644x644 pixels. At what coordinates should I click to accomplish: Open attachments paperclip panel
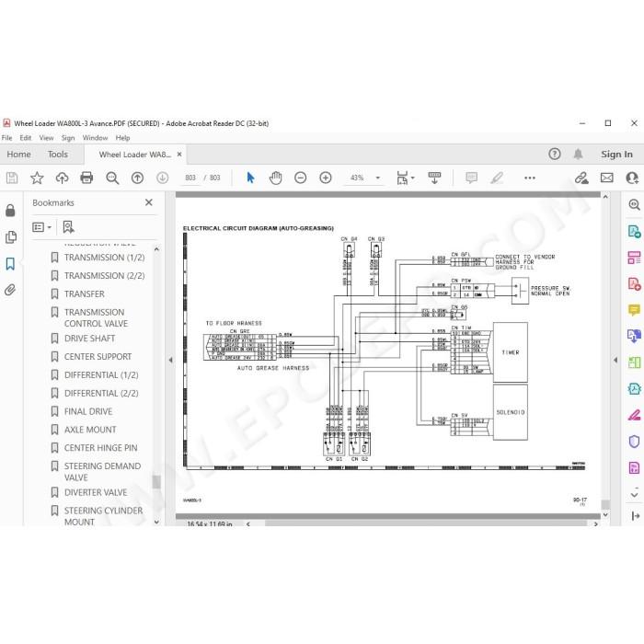coord(10,290)
